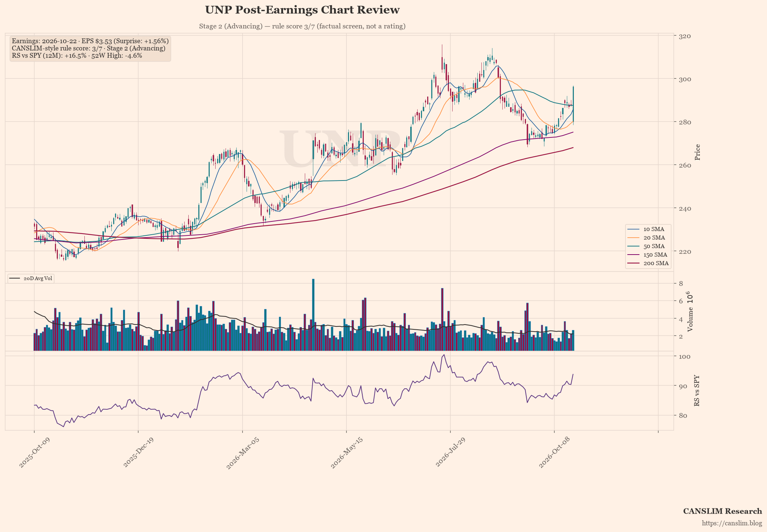Image resolution: width=767 pixels, height=532 pixels.
Task: Click the 260 price tick label
Action: coord(685,165)
